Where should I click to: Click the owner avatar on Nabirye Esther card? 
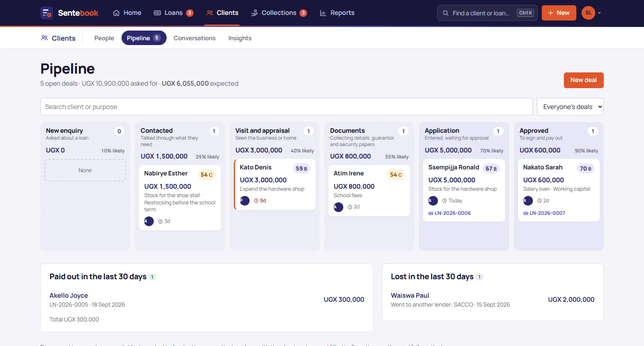tap(149, 221)
